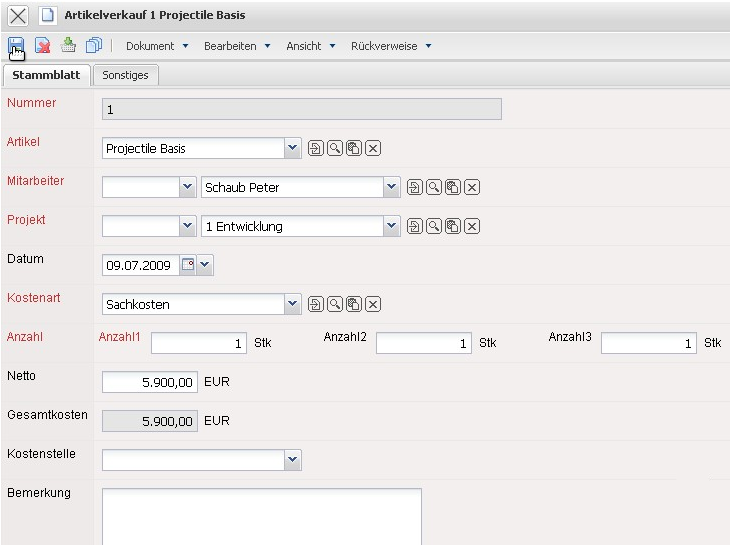Clear the Kostenart field with X icon
Image resolution: width=730 pixels, height=545 pixels.
click(373, 304)
